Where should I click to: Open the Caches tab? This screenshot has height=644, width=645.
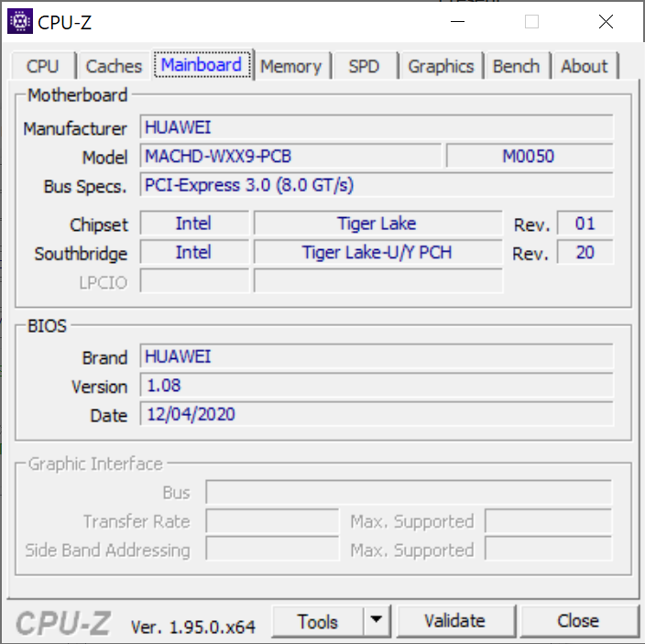point(114,66)
